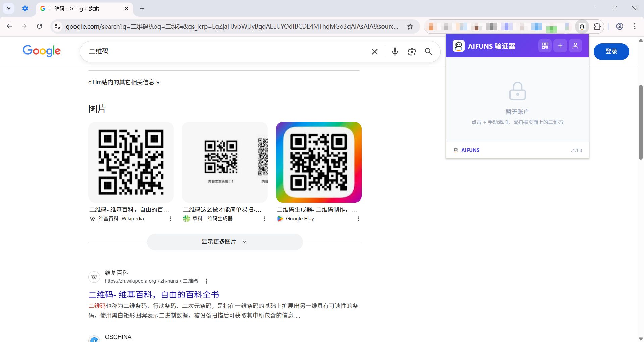Reload the current page

click(x=39, y=26)
